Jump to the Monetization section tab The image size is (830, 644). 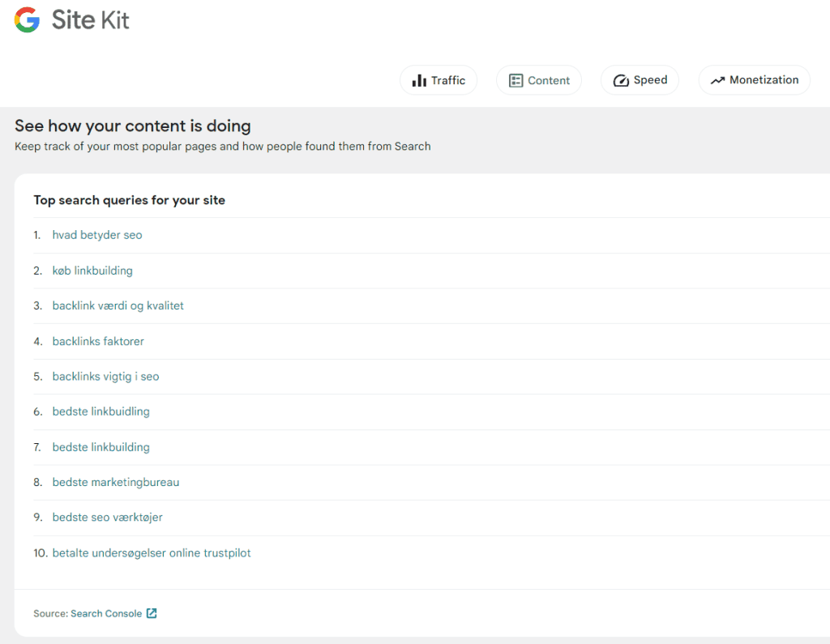coord(764,80)
